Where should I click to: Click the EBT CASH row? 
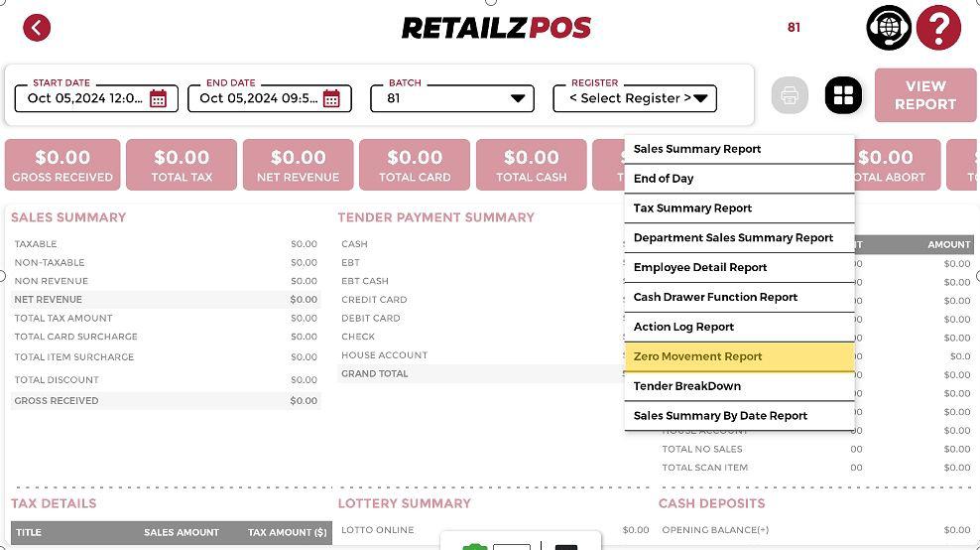pyautogui.click(x=481, y=281)
